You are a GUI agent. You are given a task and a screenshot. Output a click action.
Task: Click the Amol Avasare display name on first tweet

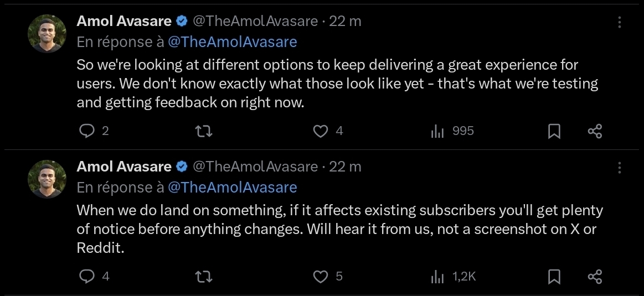pyautogui.click(x=124, y=22)
